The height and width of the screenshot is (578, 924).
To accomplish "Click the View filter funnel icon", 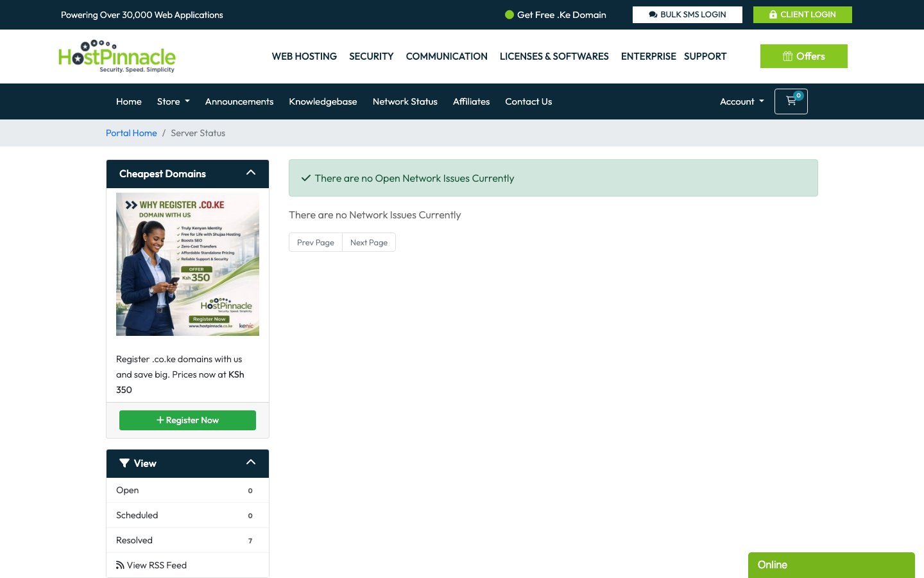I will point(124,463).
